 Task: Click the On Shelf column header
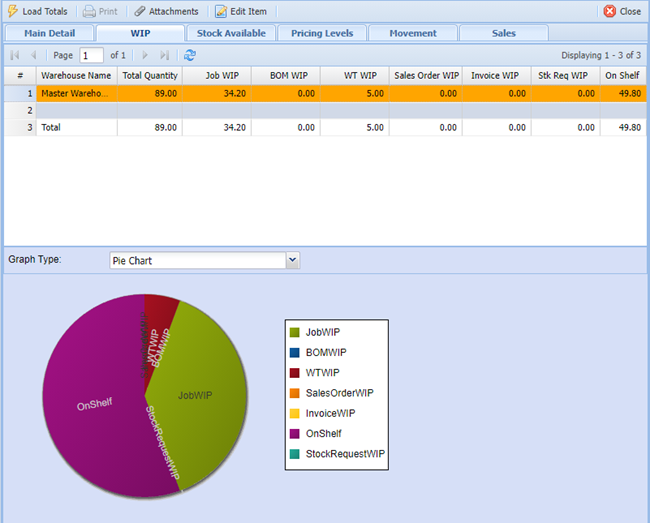623,75
